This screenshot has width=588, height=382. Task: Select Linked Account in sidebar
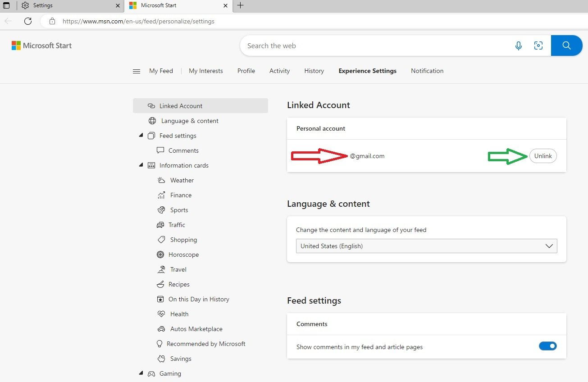click(201, 106)
